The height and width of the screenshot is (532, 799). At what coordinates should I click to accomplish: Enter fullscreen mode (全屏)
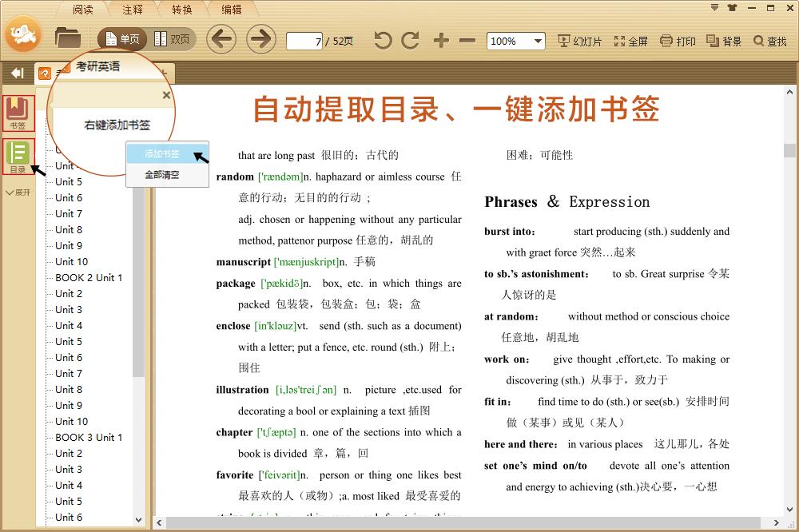631,42
